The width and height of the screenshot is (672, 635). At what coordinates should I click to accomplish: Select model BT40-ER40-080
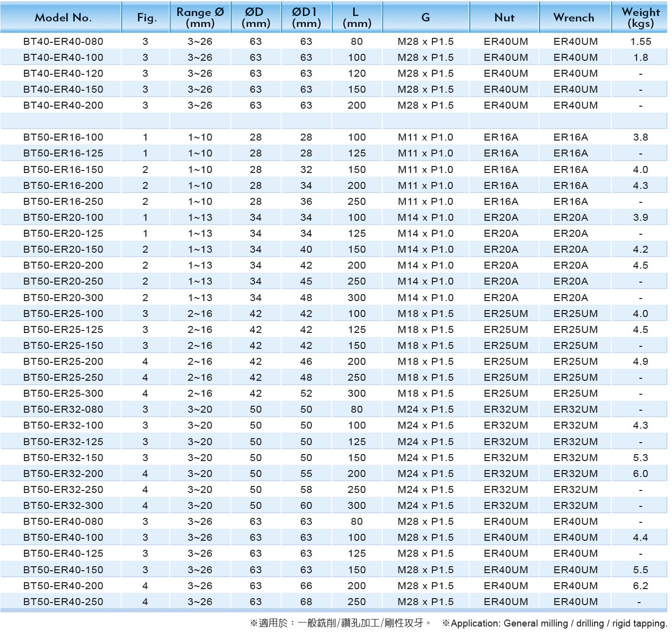click(x=63, y=41)
